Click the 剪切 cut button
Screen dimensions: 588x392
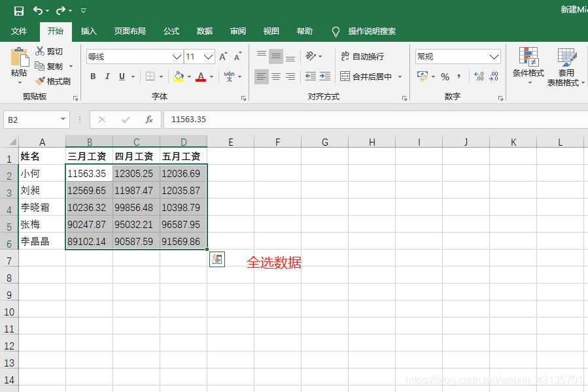pos(49,51)
